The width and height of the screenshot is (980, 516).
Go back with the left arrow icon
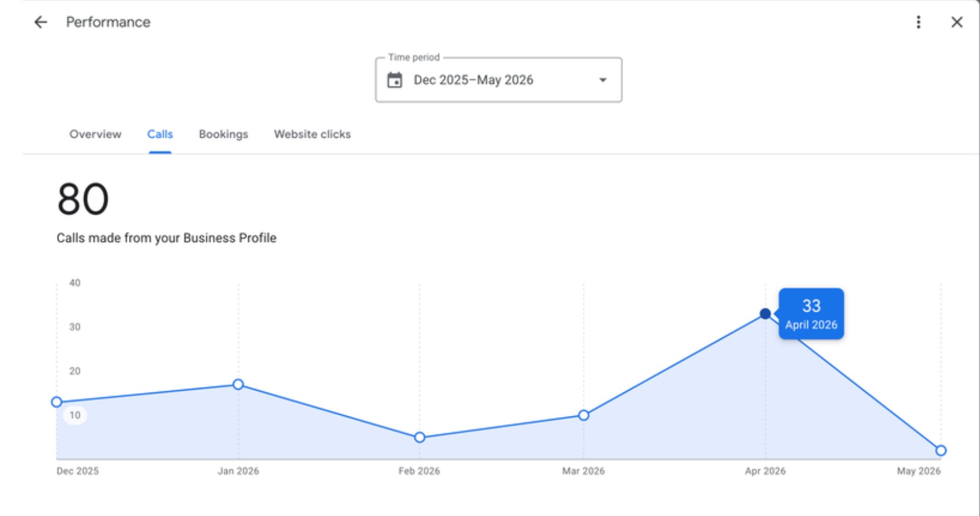pos(41,22)
